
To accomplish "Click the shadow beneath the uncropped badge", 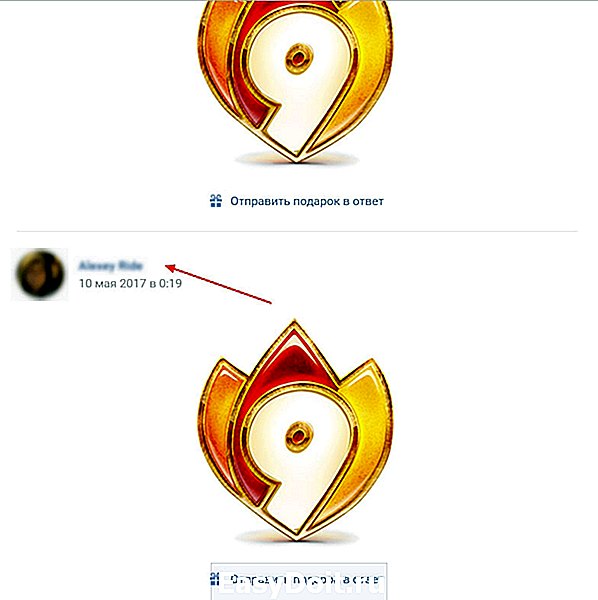I will (297, 537).
